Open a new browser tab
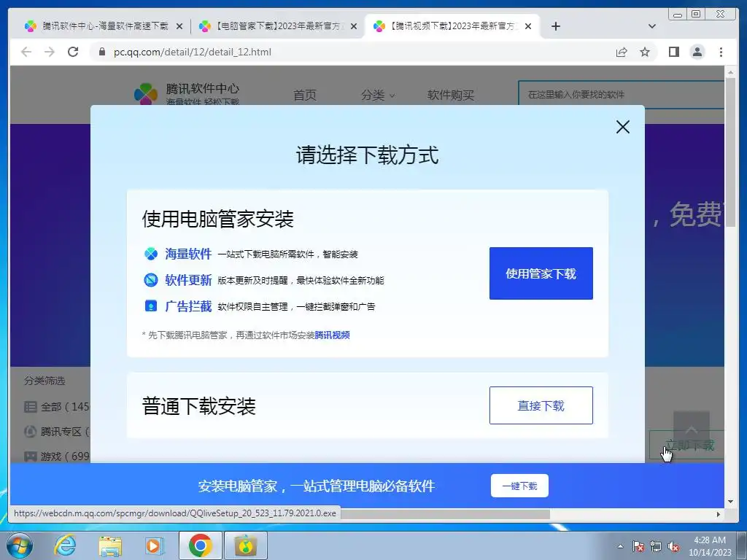 click(555, 26)
